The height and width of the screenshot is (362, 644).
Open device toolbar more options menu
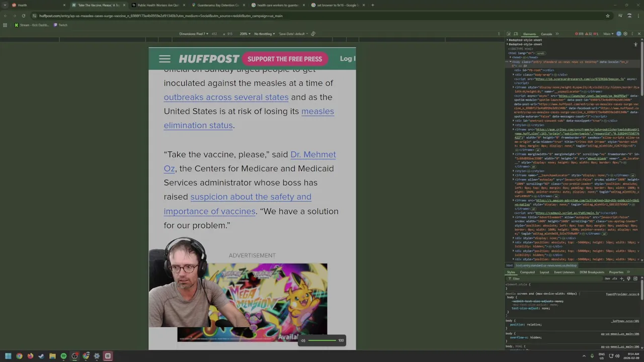coord(499,34)
